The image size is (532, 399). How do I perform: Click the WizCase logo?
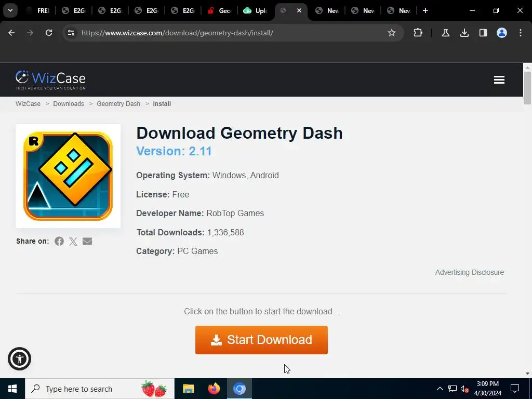click(x=50, y=80)
